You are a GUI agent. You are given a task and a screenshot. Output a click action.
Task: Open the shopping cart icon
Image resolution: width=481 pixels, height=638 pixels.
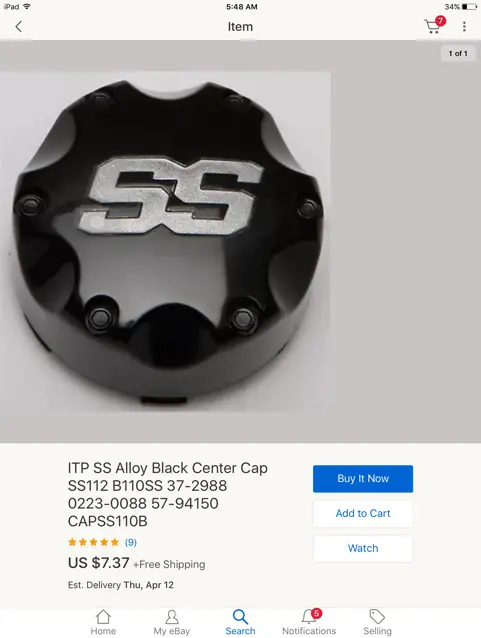(434, 25)
